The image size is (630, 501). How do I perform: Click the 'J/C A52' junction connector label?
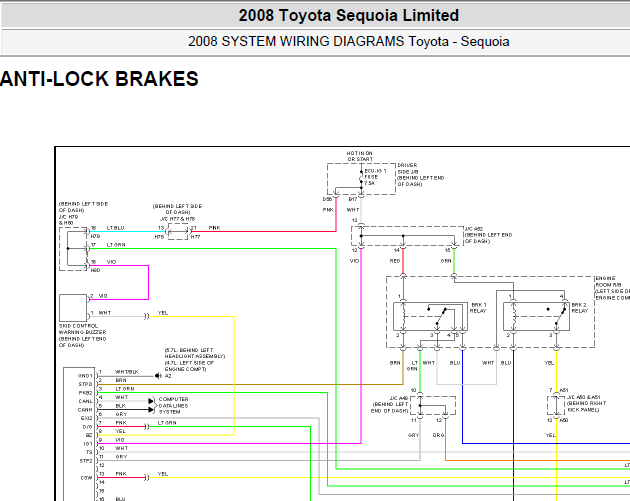[474, 229]
